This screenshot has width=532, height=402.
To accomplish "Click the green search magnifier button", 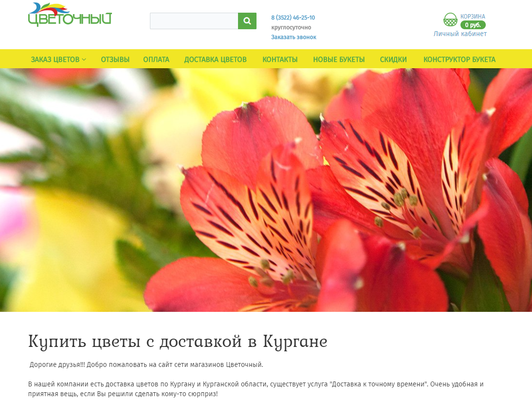I will pyautogui.click(x=247, y=21).
